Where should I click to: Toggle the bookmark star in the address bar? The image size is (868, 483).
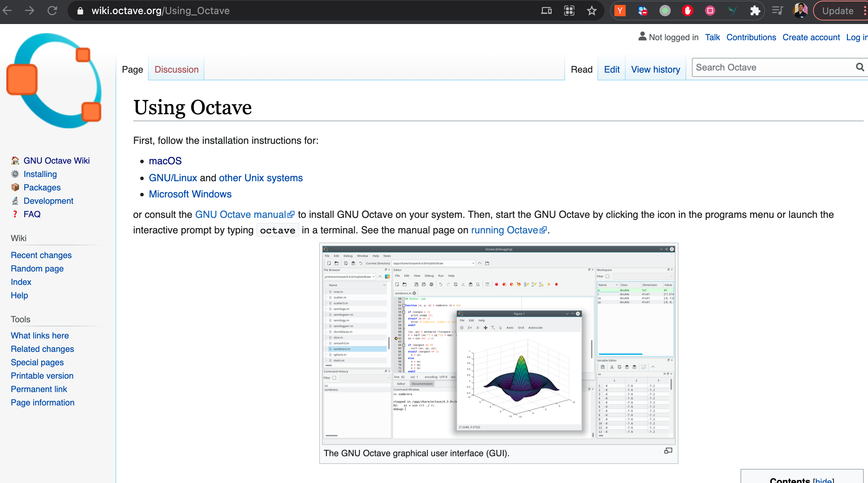point(591,11)
